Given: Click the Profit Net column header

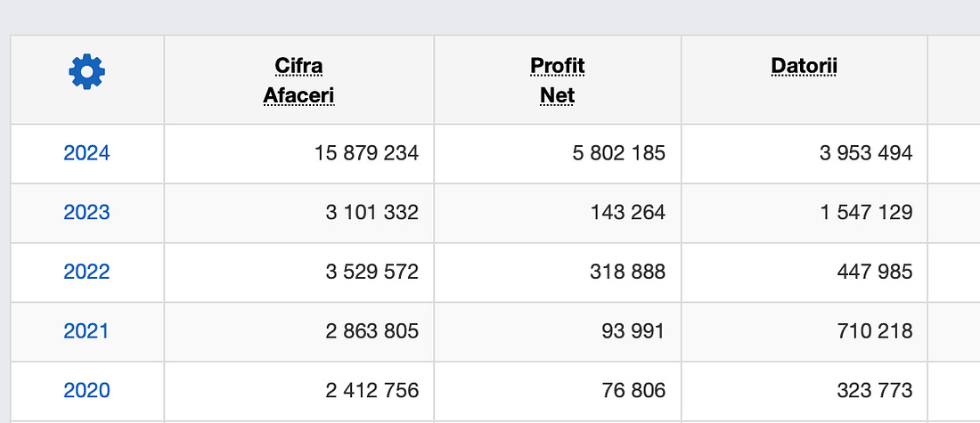Looking at the screenshot, I should click(x=557, y=80).
